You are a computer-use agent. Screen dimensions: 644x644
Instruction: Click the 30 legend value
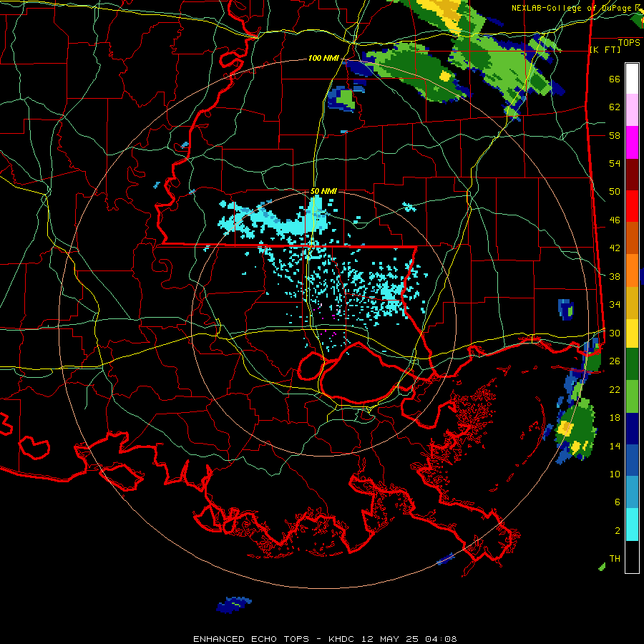(x=615, y=333)
